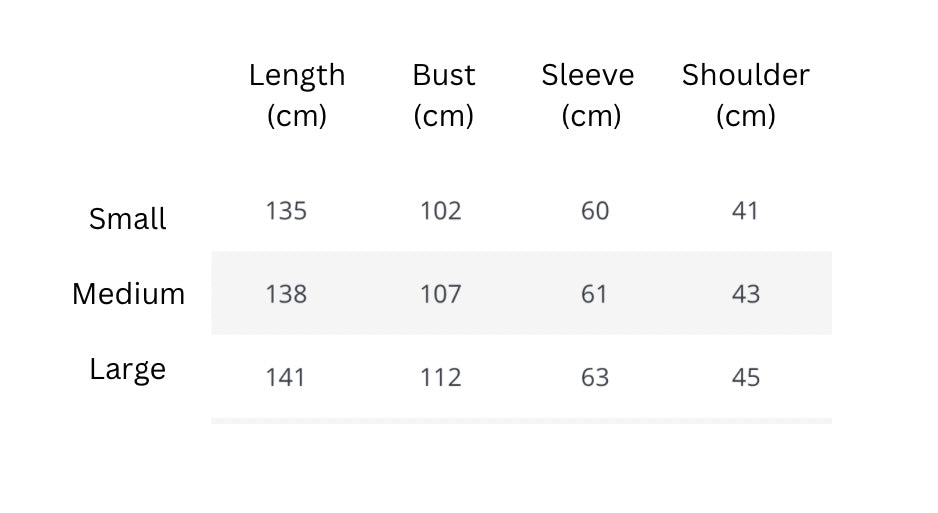938x513 pixels.
Task: Select the Large bust value 112
Action: point(441,377)
